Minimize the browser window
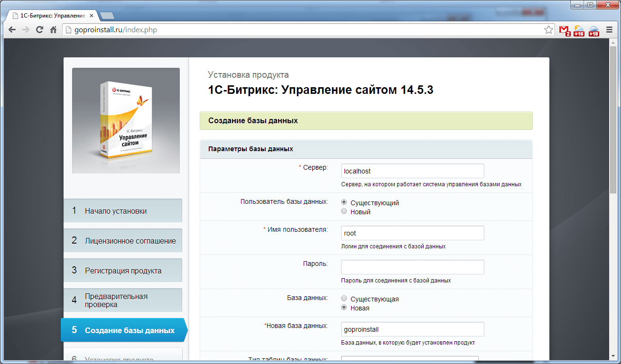This screenshot has height=364, width=621. coord(577,4)
